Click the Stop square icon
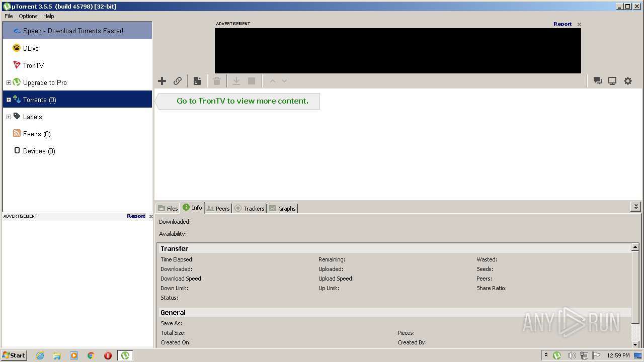The image size is (644, 362). (x=252, y=81)
